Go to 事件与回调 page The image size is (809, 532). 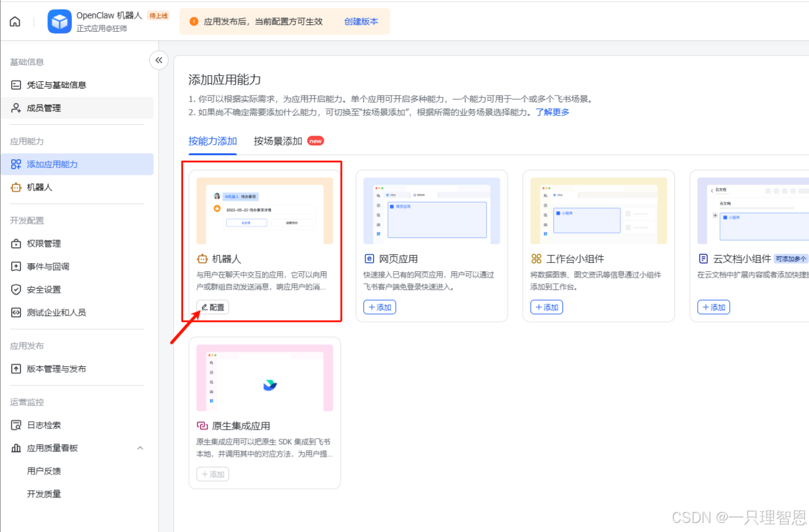point(77,266)
